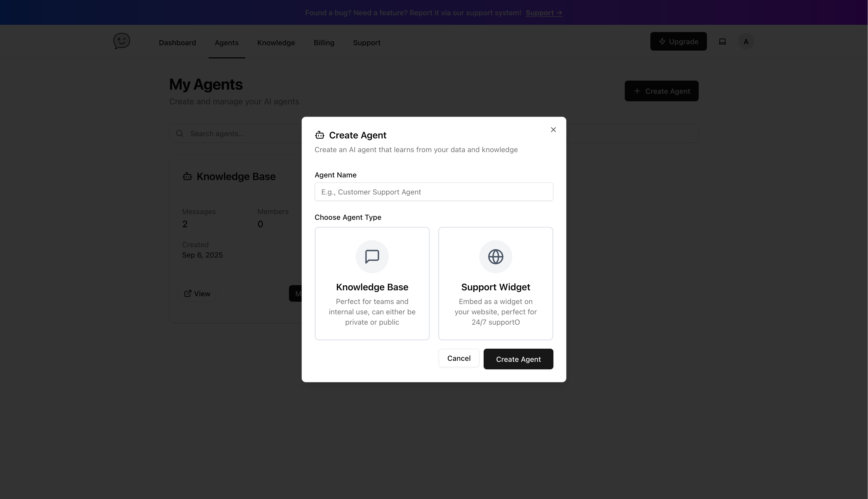
Task: Open the Billing section
Action: tap(323, 43)
